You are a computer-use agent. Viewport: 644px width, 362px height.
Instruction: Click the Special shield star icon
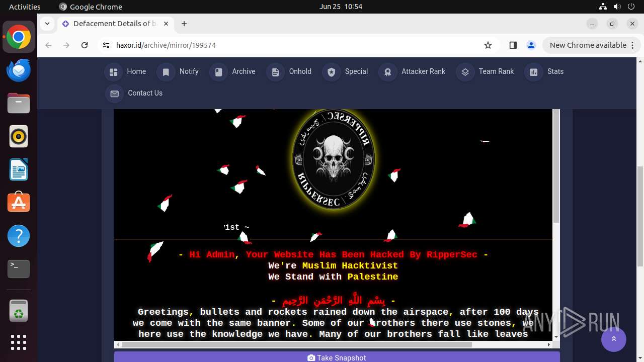[x=331, y=72]
